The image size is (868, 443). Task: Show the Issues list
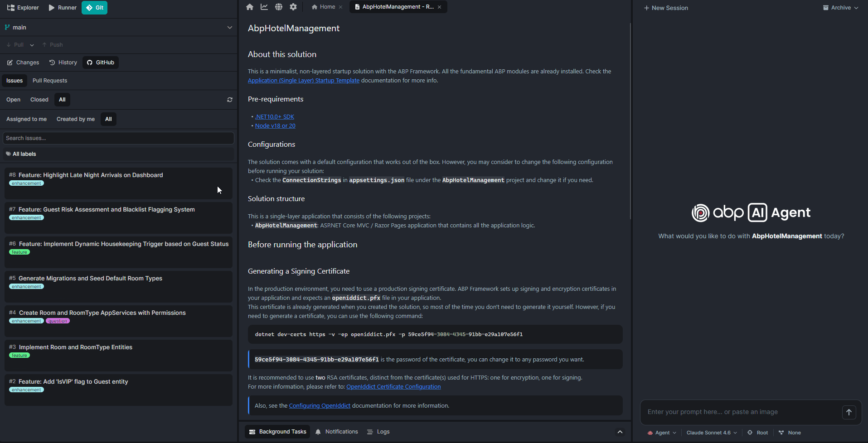(15, 81)
